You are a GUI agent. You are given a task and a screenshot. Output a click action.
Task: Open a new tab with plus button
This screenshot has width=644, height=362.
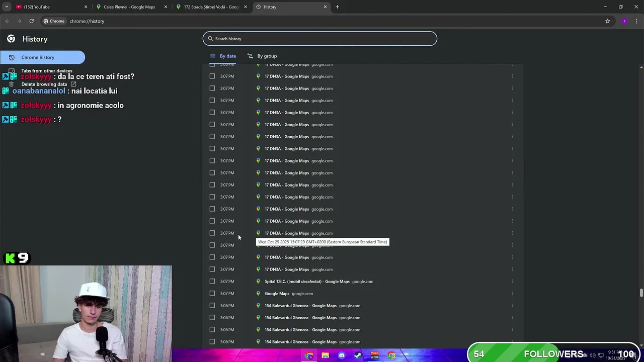(x=338, y=7)
